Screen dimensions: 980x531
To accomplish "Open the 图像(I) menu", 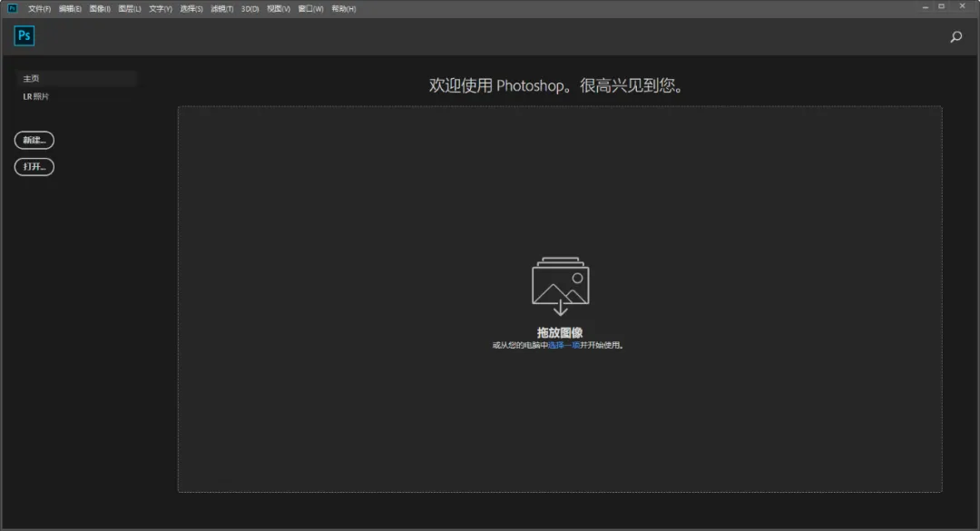I will (100, 9).
